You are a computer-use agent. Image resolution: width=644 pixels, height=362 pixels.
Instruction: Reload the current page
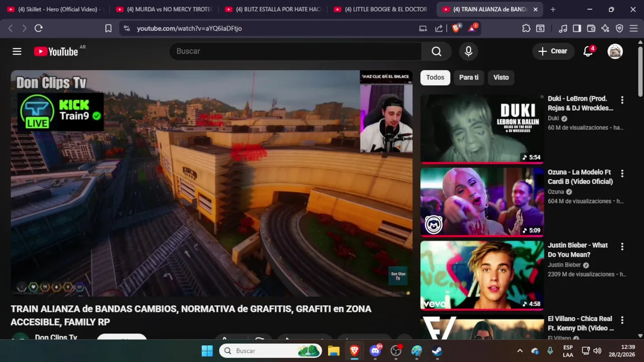[38, 29]
